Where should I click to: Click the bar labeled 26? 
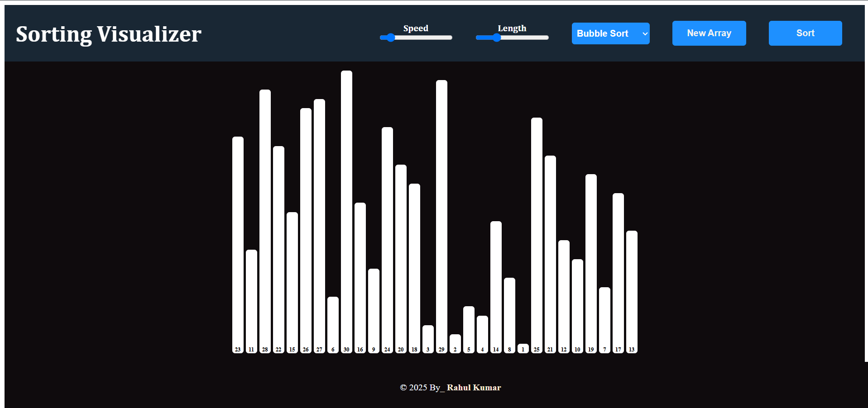coord(306,231)
